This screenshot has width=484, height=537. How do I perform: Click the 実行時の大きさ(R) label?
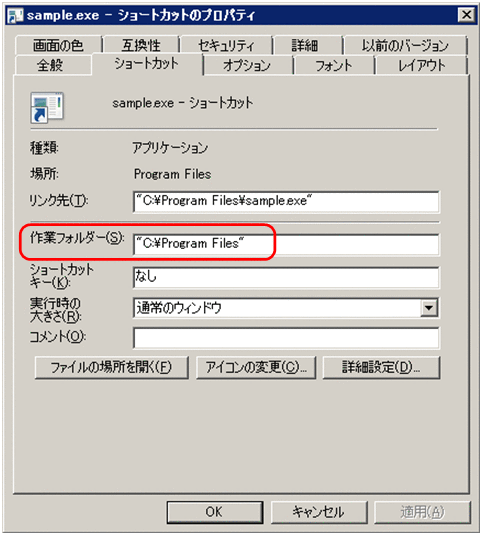point(55,310)
